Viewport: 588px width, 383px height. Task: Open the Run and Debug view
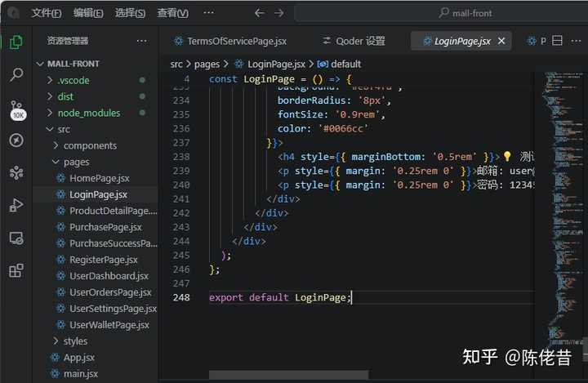coord(16,205)
